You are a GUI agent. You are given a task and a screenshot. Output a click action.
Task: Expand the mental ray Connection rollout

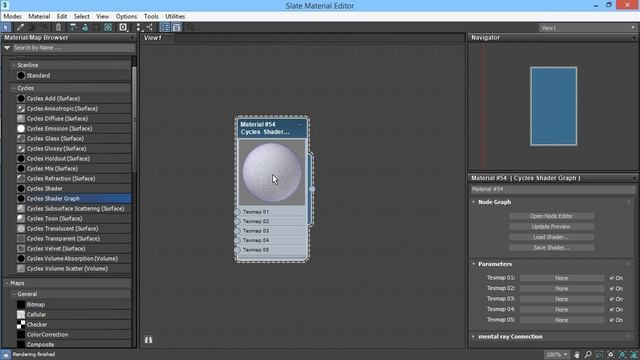tap(473, 337)
